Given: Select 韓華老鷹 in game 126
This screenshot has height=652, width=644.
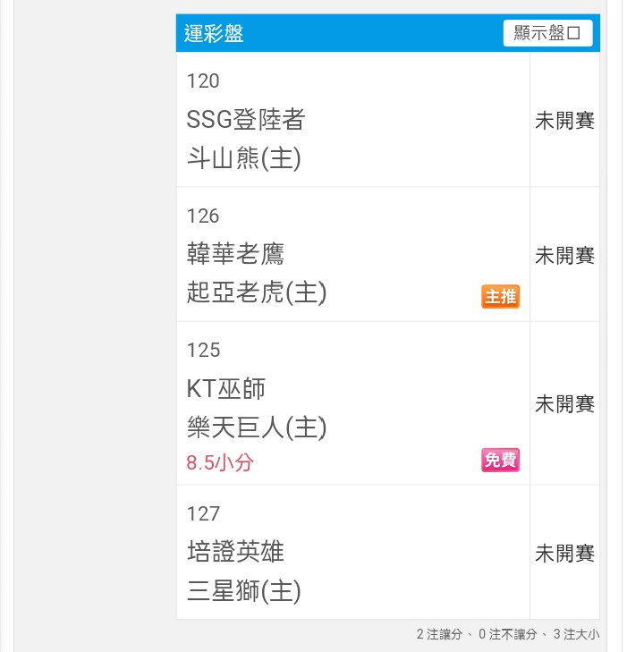Looking at the screenshot, I should (x=235, y=254).
